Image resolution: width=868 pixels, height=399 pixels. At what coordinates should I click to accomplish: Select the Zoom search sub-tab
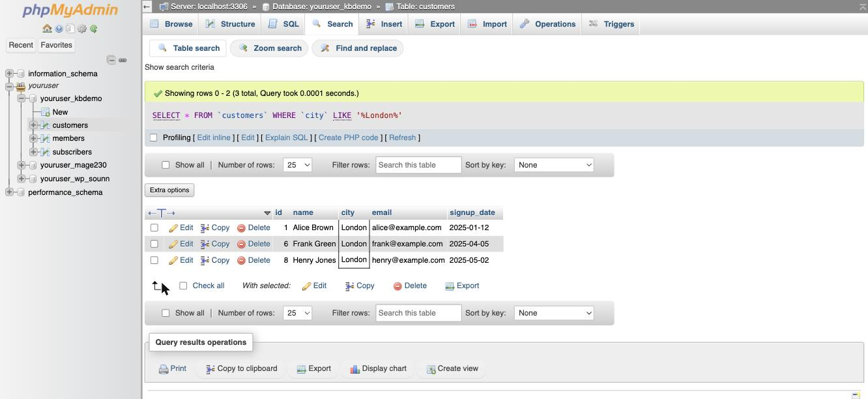[269, 48]
